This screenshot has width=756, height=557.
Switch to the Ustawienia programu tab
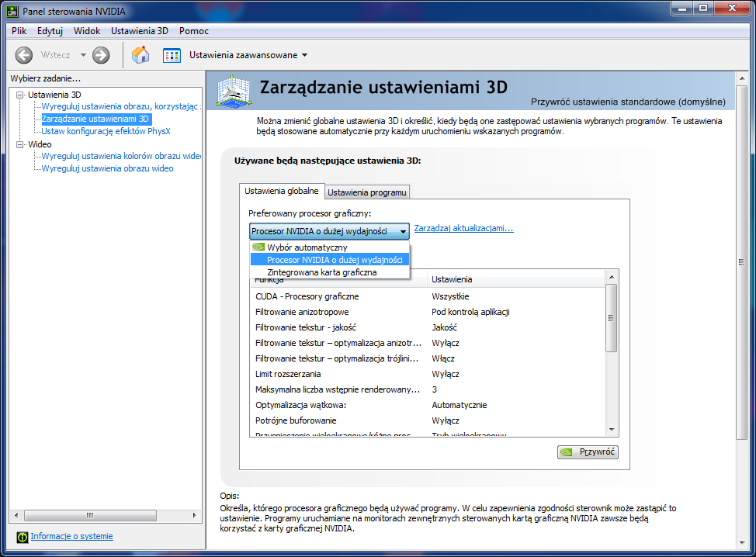click(366, 192)
